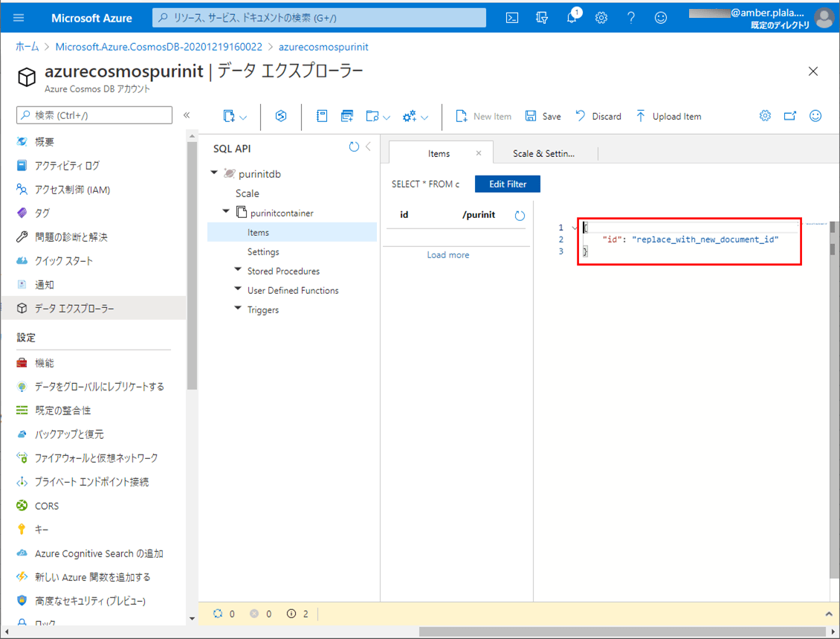
Task: Click the New Container icon in toolbar
Action: 229,116
